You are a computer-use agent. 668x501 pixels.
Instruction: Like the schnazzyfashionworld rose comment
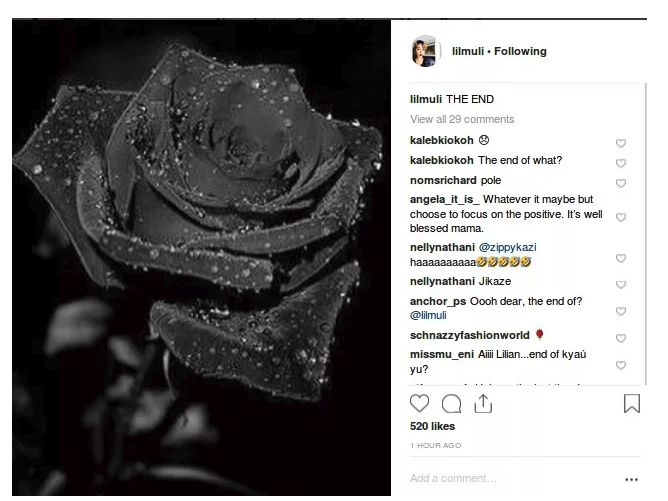(x=621, y=338)
